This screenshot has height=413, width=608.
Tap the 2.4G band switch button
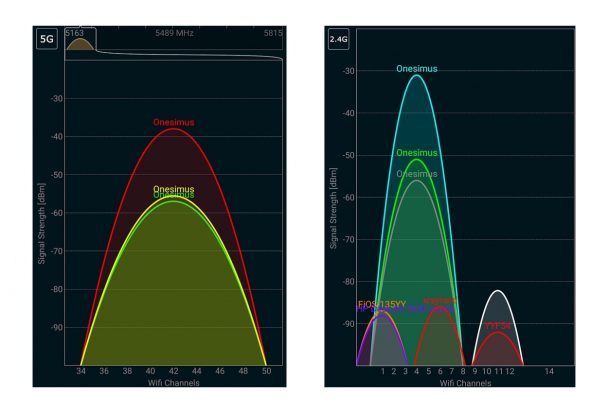coord(339,39)
